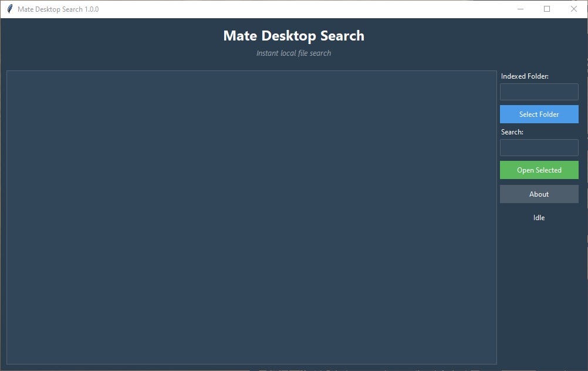This screenshot has width=588, height=371.
Task: Maximize the Mate Desktop Search window
Action: [547, 9]
